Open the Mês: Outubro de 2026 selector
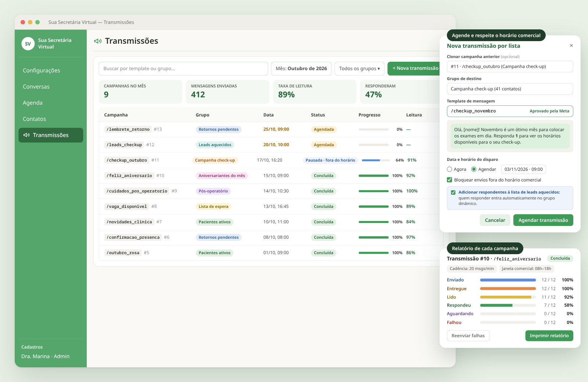Screen dimensions: 588x382 click(301, 69)
